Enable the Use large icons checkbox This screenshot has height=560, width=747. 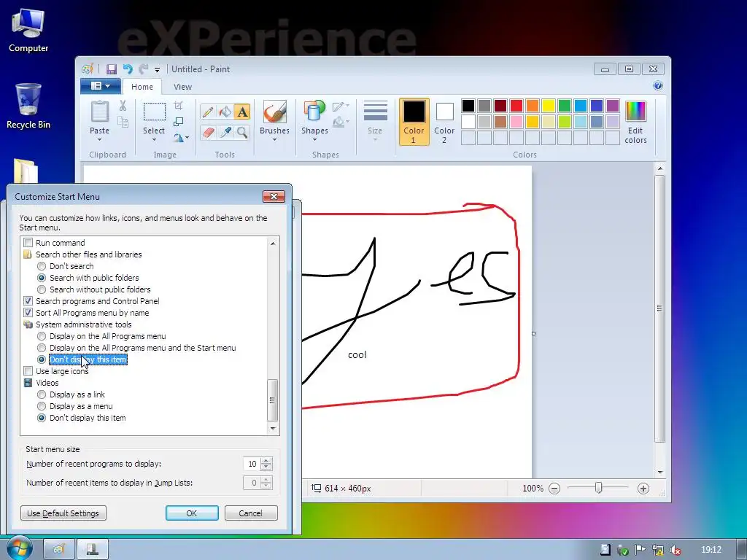(28, 371)
